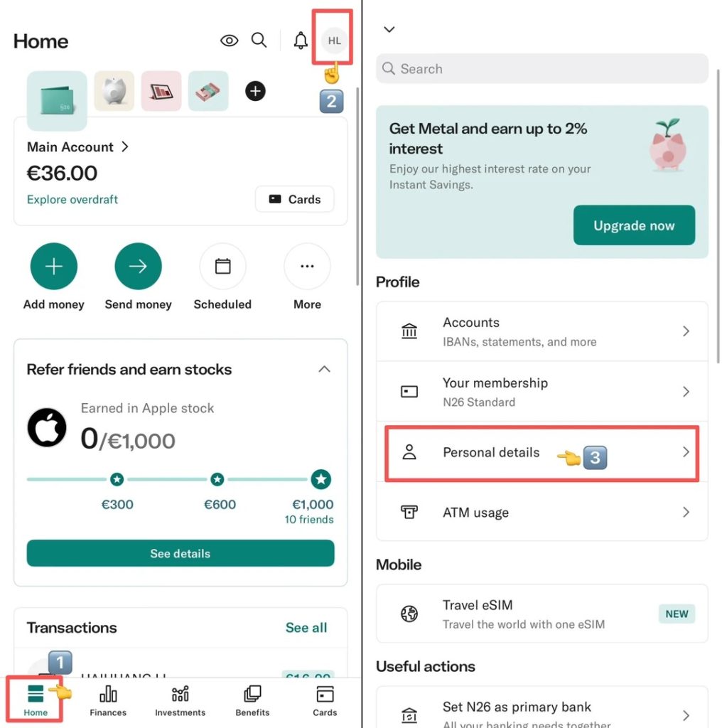The height and width of the screenshot is (728, 722).
Task: Tap the More options ellipsis icon
Action: [x=307, y=267]
